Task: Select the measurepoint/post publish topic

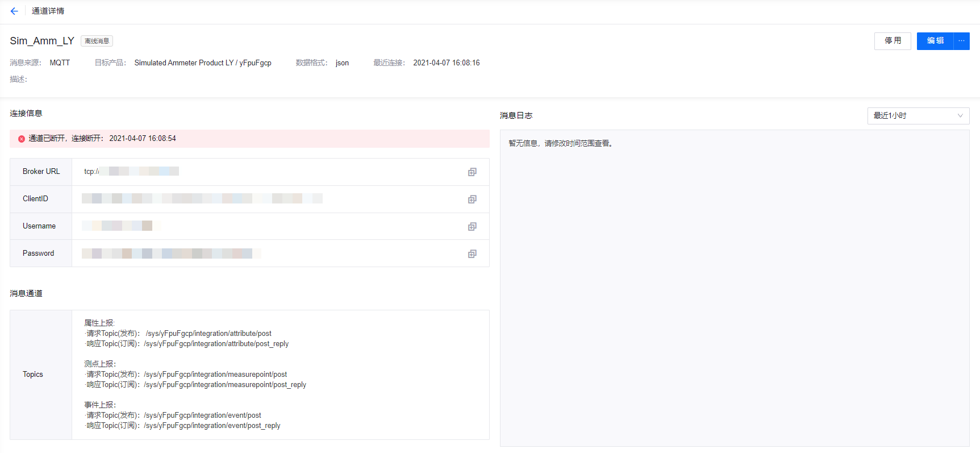Action: pyautogui.click(x=215, y=374)
